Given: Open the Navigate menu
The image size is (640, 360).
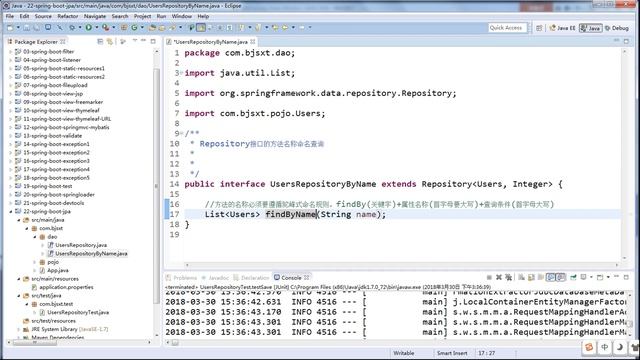Looking at the screenshot, I should coord(95,16).
